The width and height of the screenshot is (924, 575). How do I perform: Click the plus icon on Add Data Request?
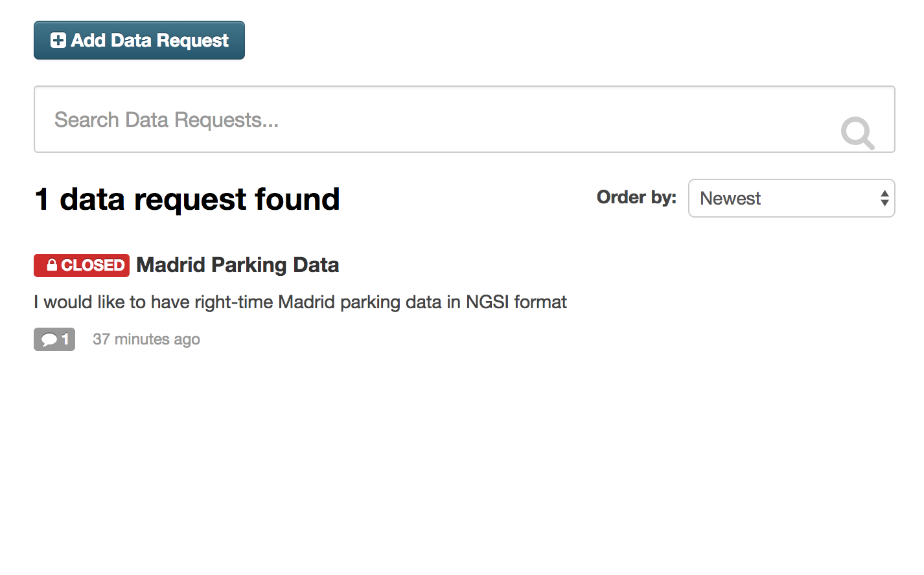pos(58,40)
